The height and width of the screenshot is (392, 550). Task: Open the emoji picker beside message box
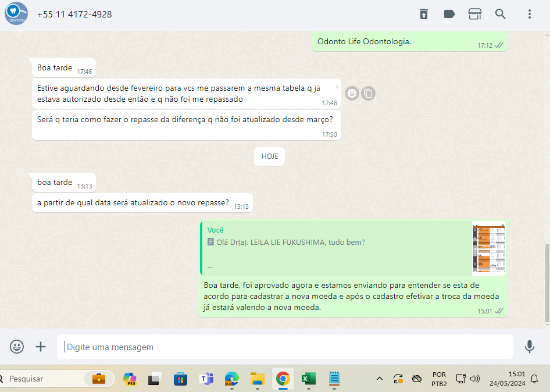17,347
